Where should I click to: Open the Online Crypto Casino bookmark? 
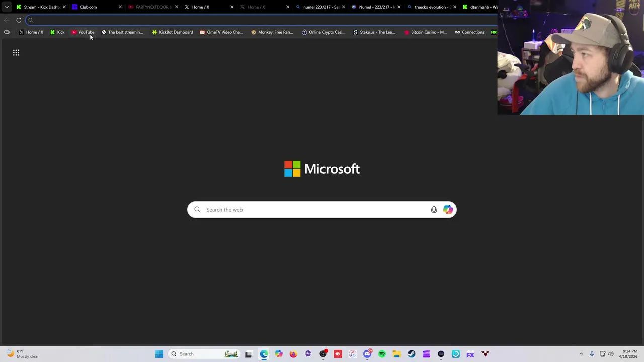[324, 32]
